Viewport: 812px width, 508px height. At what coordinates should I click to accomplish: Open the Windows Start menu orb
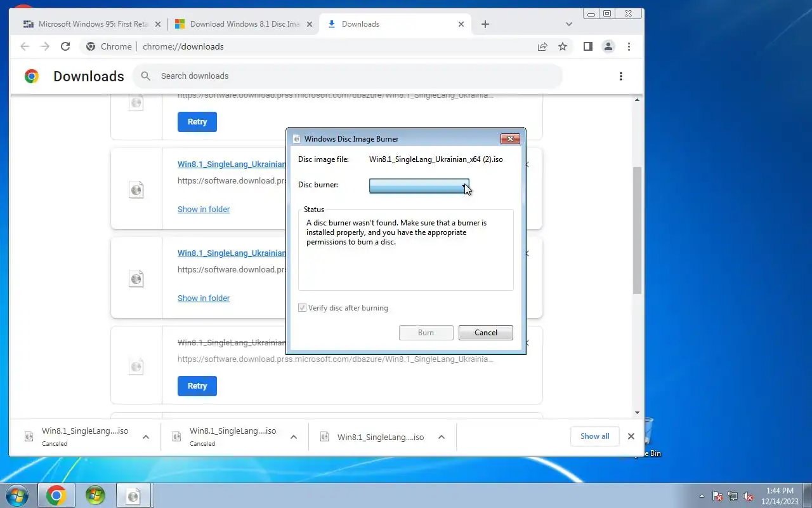(17, 495)
